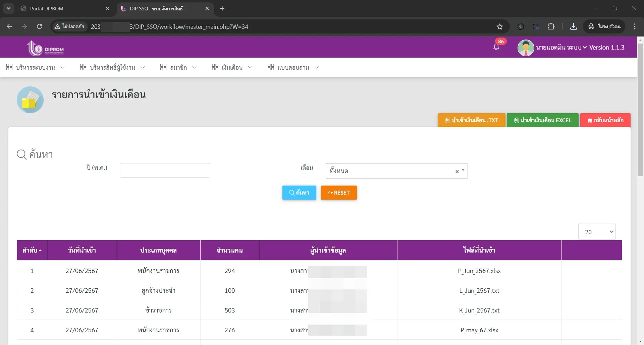644x345 pixels.
Task: Open the extensions puzzle icon
Action: coord(551,26)
